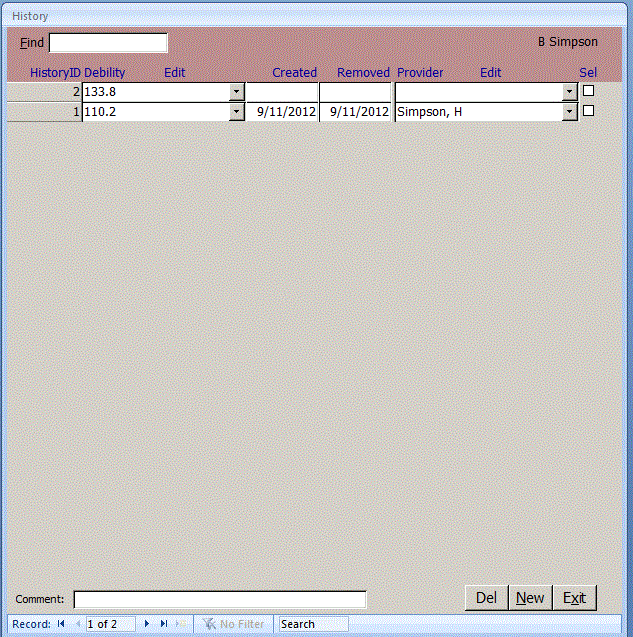Click the New button
633x637 pixels.
530,598
